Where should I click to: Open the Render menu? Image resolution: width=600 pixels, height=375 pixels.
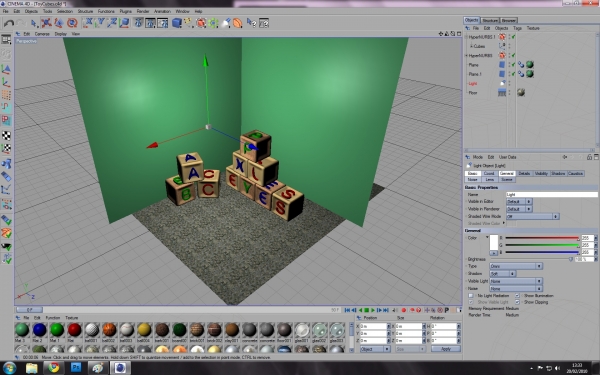[x=143, y=11]
